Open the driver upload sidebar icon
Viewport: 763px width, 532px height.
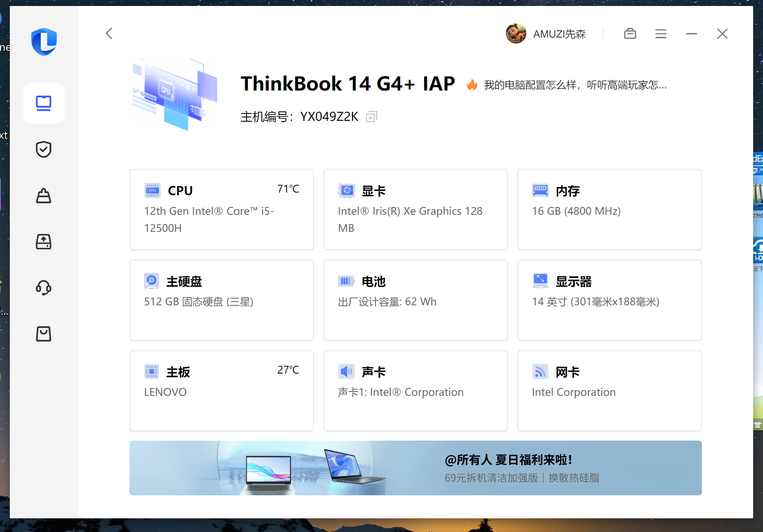44,242
